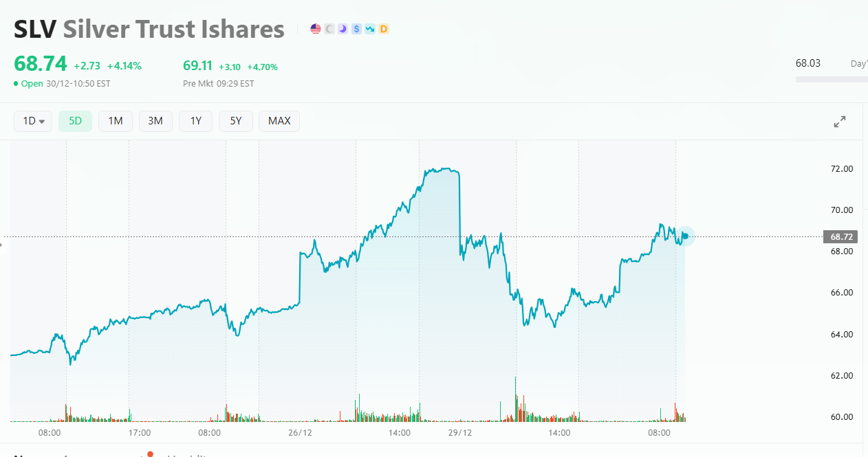Click the 68.72 price label on axis
Image resolution: width=868 pixels, height=457 pixels.
[842, 237]
